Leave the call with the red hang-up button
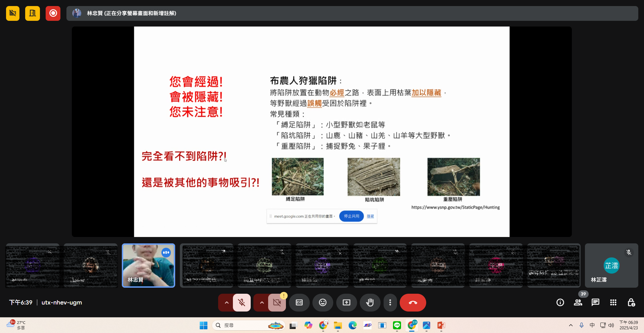 tap(412, 302)
